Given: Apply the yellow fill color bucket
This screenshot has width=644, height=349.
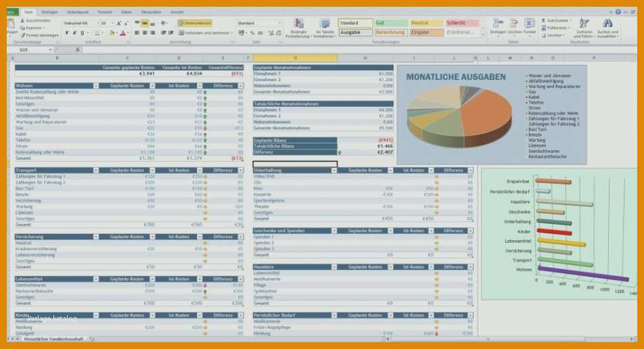Looking at the screenshot, I should point(112,33).
